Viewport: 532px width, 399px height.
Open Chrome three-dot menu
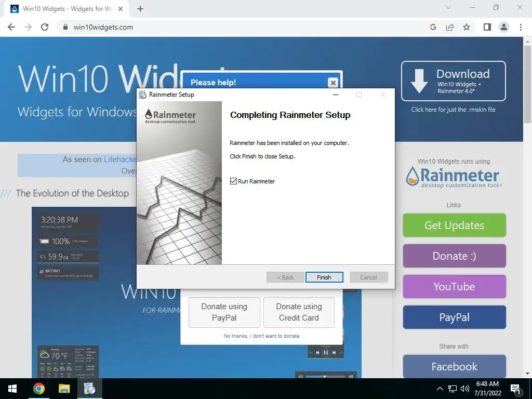tap(521, 27)
